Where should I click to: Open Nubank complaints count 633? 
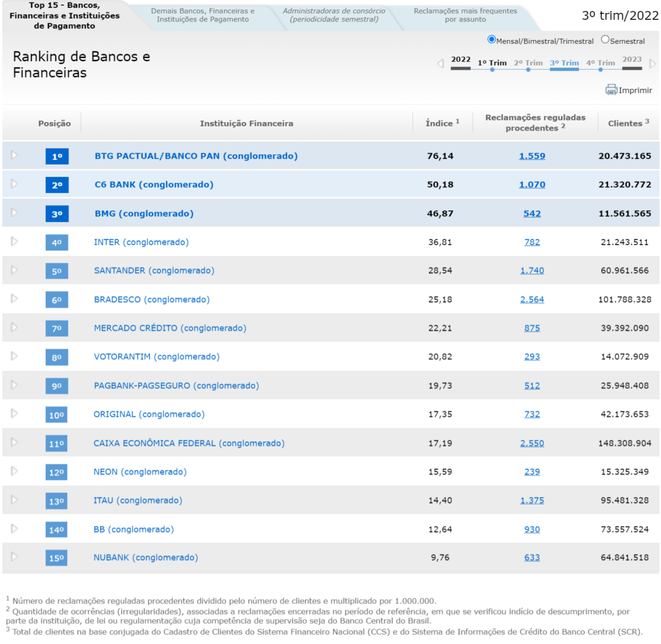pyautogui.click(x=532, y=558)
